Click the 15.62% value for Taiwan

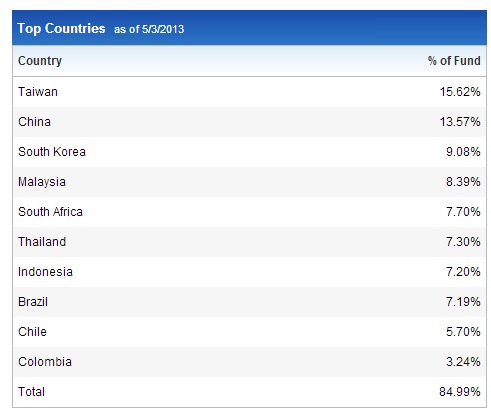tap(460, 92)
